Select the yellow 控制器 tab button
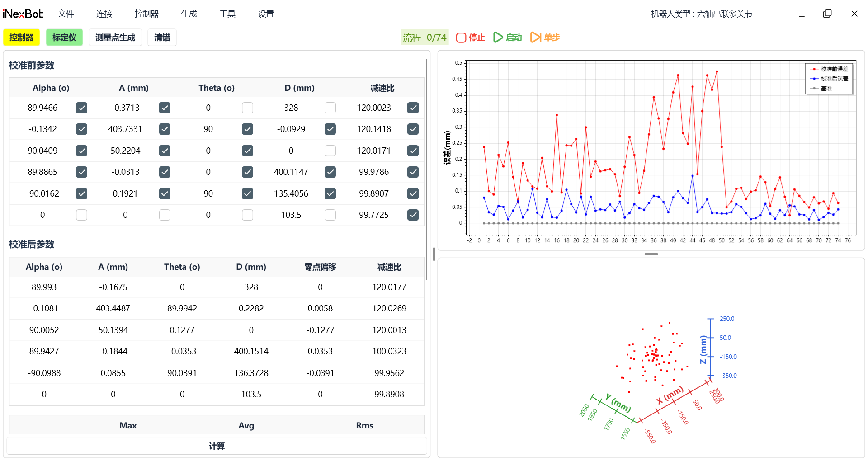This screenshot has height=461, width=868. click(22, 38)
